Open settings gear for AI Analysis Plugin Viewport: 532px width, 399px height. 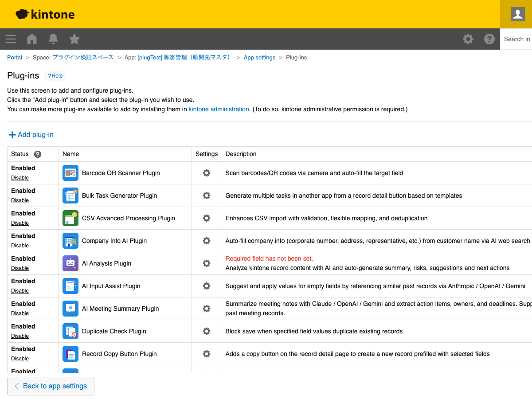[207, 263]
